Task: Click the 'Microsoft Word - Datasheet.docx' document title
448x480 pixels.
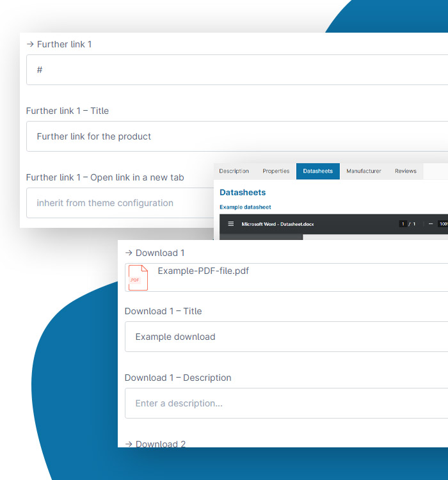Action: [278, 224]
